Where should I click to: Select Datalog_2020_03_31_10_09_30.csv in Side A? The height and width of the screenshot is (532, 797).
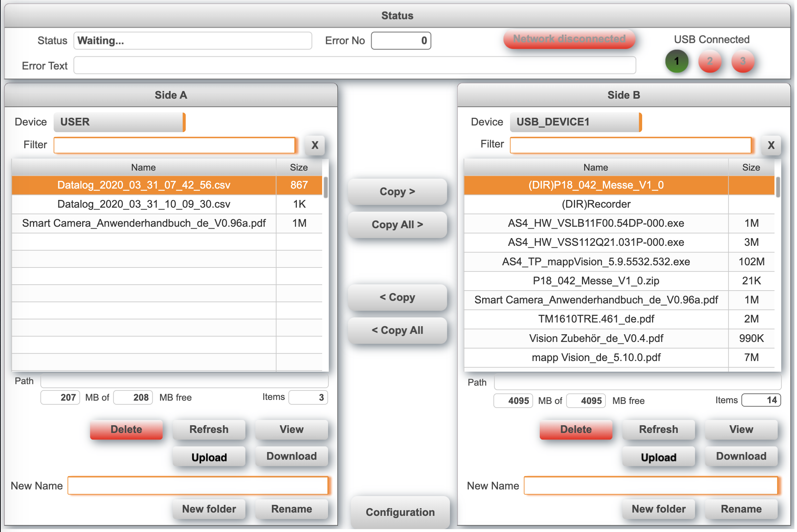[x=143, y=204]
